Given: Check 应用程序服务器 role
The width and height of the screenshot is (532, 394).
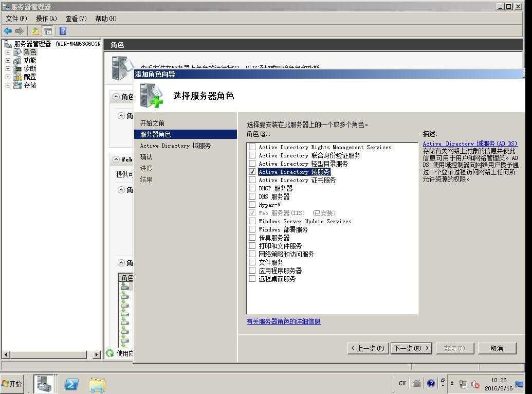Looking at the screenshot, I should [252, 271].
